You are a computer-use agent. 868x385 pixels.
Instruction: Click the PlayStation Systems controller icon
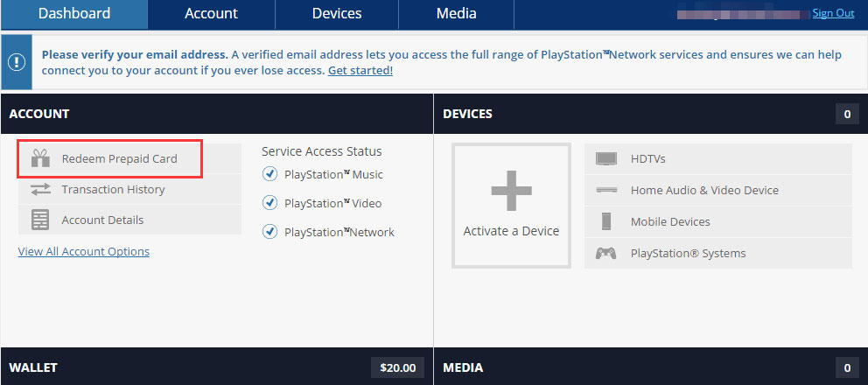tap(606, 253)
